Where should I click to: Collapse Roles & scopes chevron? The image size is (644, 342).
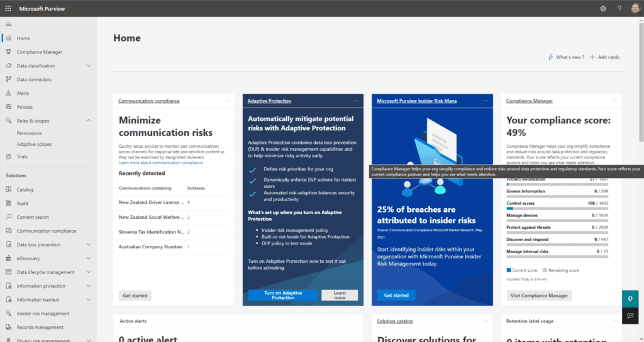click(x=88, y=120)
